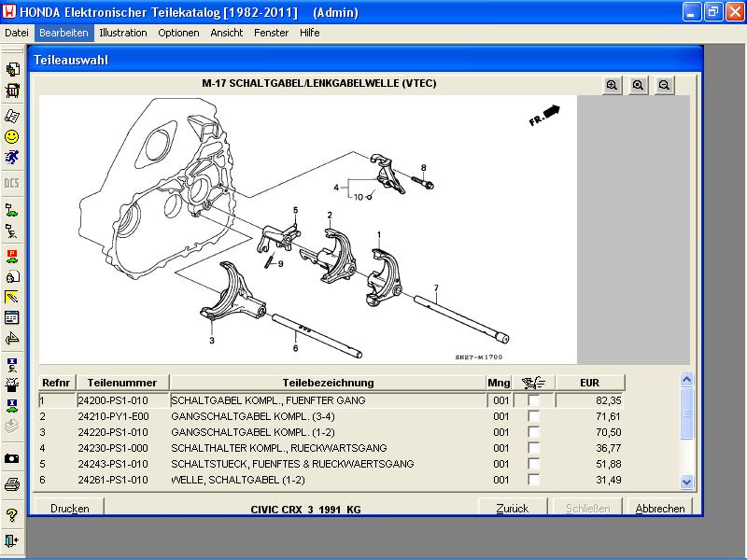
Task: Click the grayed stacked pages download icon
Action: point(12,426)
